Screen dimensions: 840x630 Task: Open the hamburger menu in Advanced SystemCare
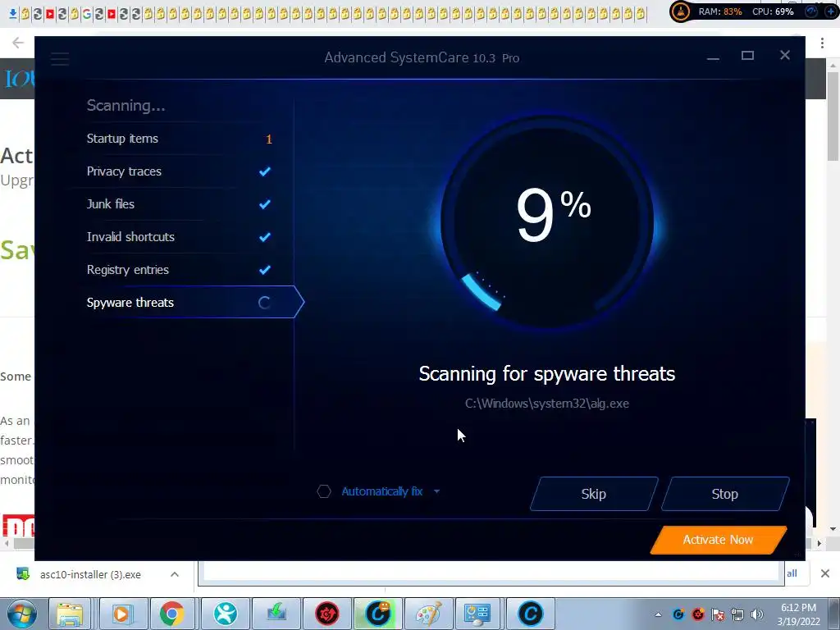click(x=60, y=59)
